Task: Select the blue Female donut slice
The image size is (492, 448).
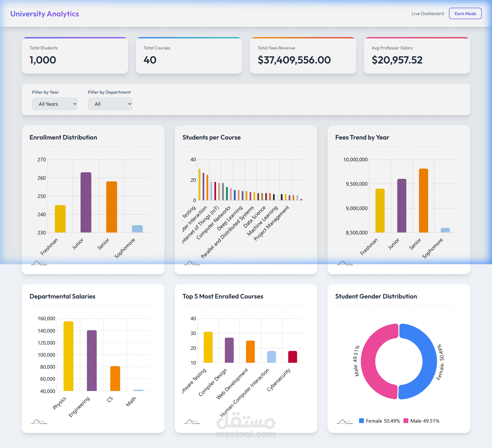Action: (x=429, y=361)
